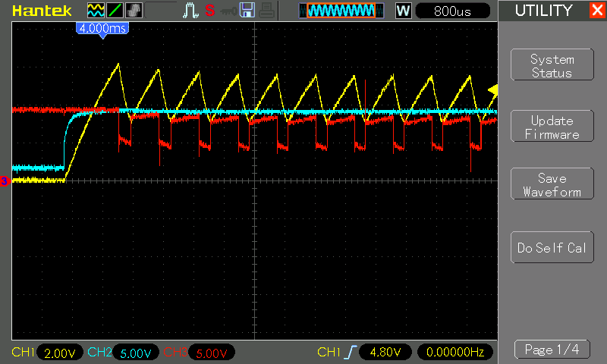Select the yellow waveform display icon
Viewport: 607px width, 364px height.
pyautogui.click(x=96, y=11)
